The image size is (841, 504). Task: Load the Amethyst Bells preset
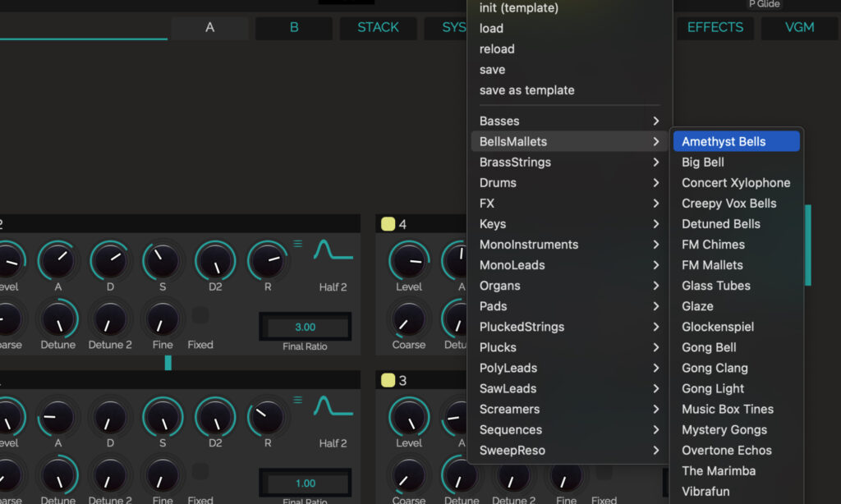[737, 141]
